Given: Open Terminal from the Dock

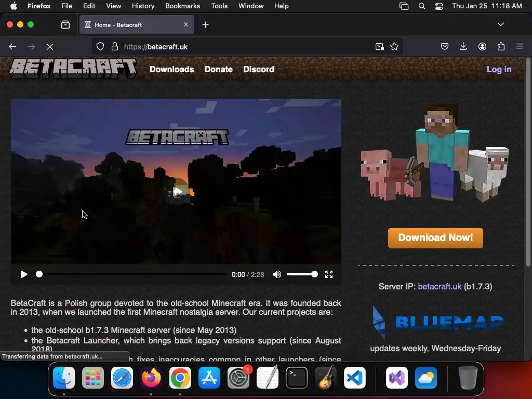Looking at the screenshot, I should click(x=297, y=378).
